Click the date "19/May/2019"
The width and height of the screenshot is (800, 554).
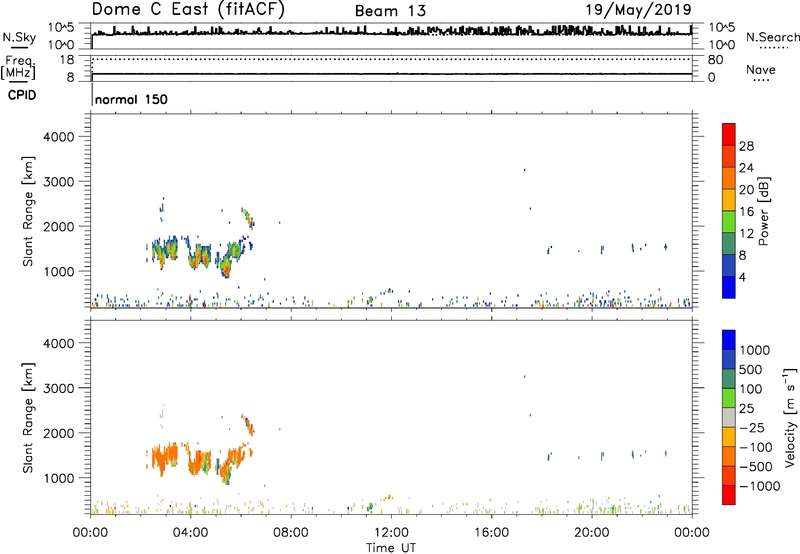[638, 10]
